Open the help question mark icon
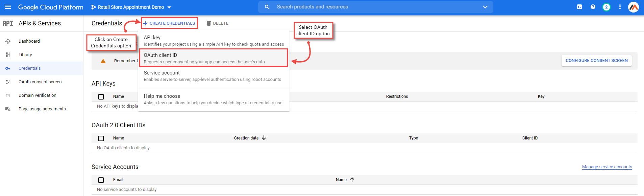Screen dimensions: 644x196 [x=593, y=7]
